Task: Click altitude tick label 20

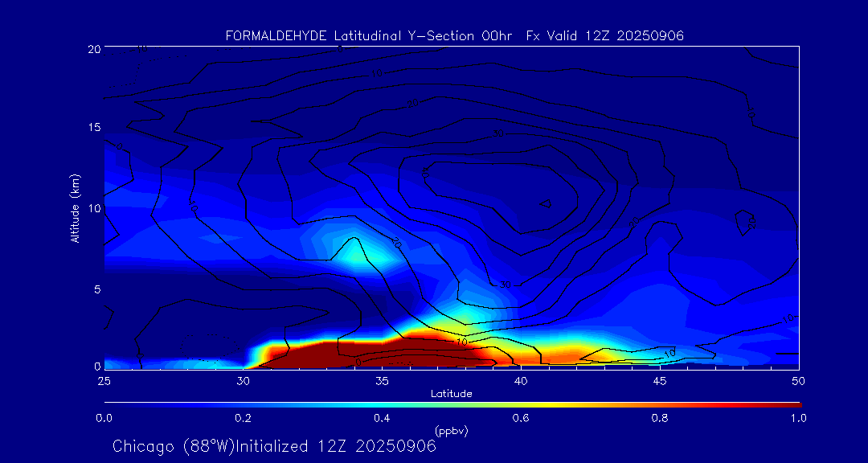Action: click(94, 49)
